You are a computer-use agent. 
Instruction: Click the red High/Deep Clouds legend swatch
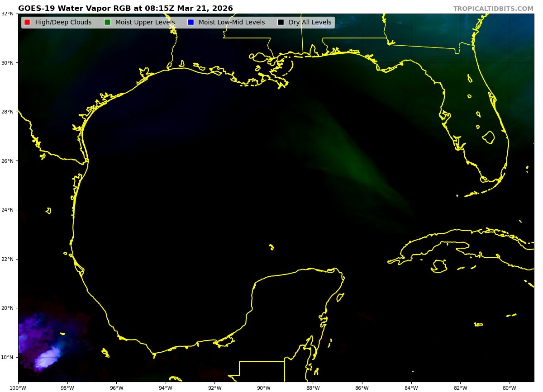click(x=27, y=22)
